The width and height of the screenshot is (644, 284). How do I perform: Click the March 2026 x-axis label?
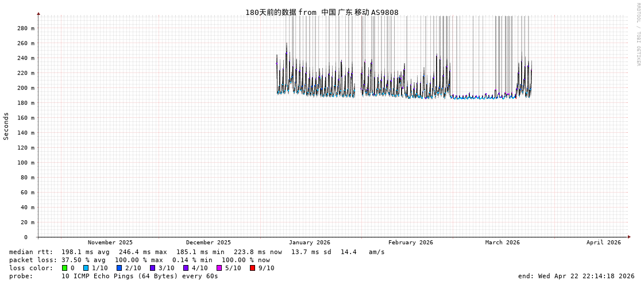502,243
